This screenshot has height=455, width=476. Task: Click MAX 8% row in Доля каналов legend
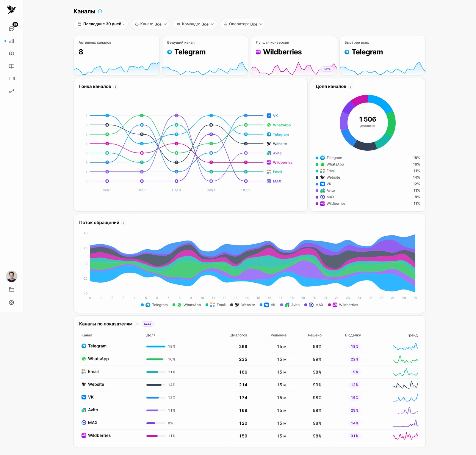368,197
